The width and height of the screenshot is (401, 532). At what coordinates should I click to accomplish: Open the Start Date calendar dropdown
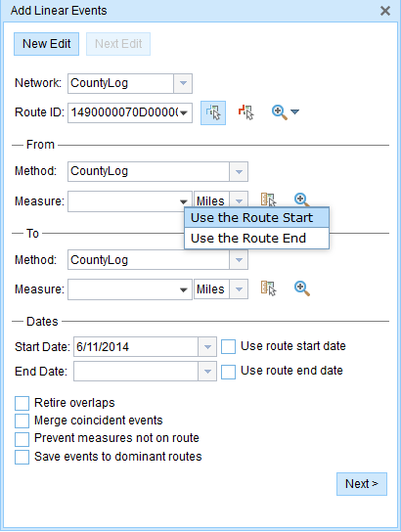click(x=207, y=347)
